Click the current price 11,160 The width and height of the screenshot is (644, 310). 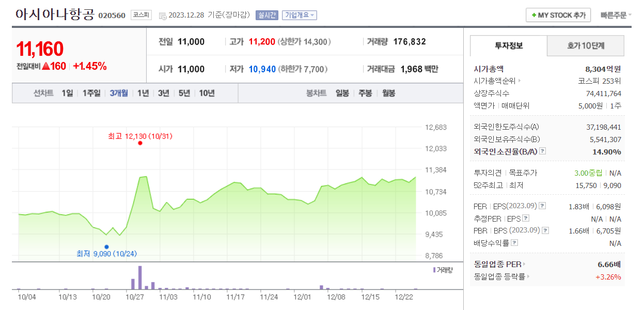[40, 49]
